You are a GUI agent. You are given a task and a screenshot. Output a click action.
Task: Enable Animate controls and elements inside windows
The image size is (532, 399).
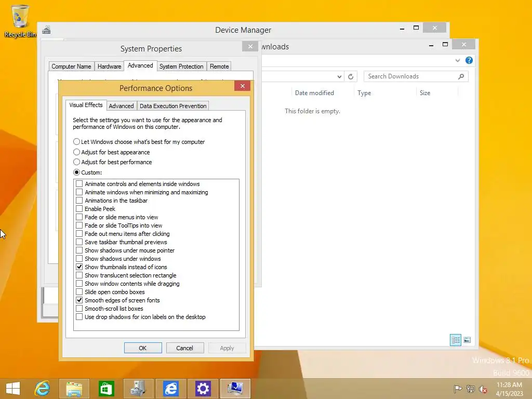click(x=79, y=184)
